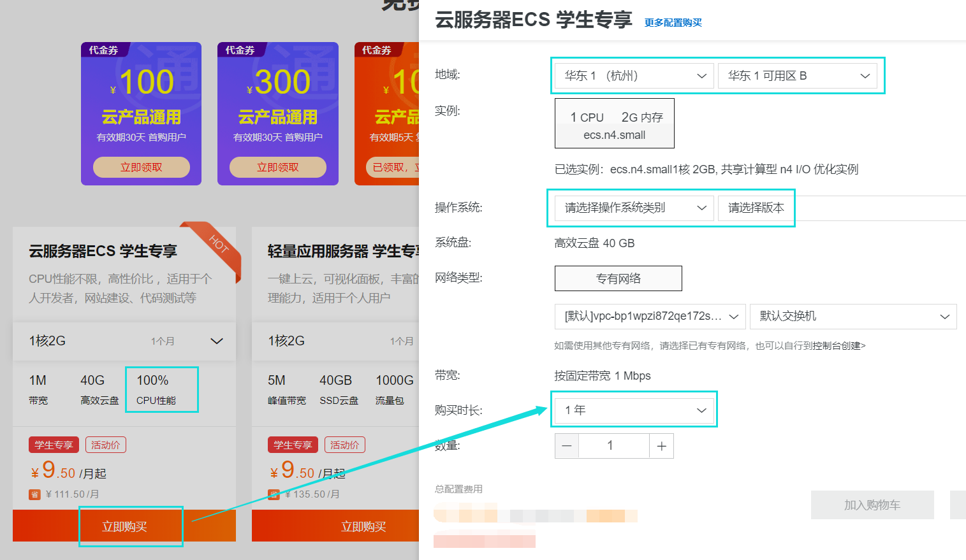Open the 请选择操作系统类别 dropdown

point(634,208)
